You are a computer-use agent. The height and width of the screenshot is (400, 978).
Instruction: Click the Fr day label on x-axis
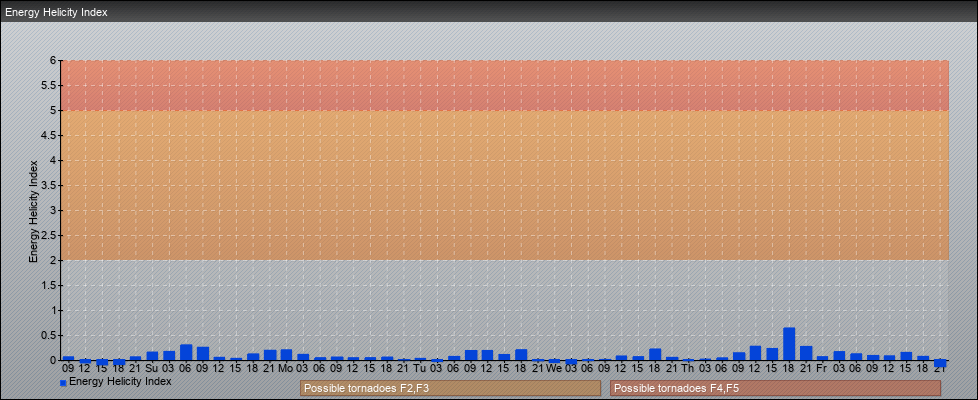click(x=822, y=368)
